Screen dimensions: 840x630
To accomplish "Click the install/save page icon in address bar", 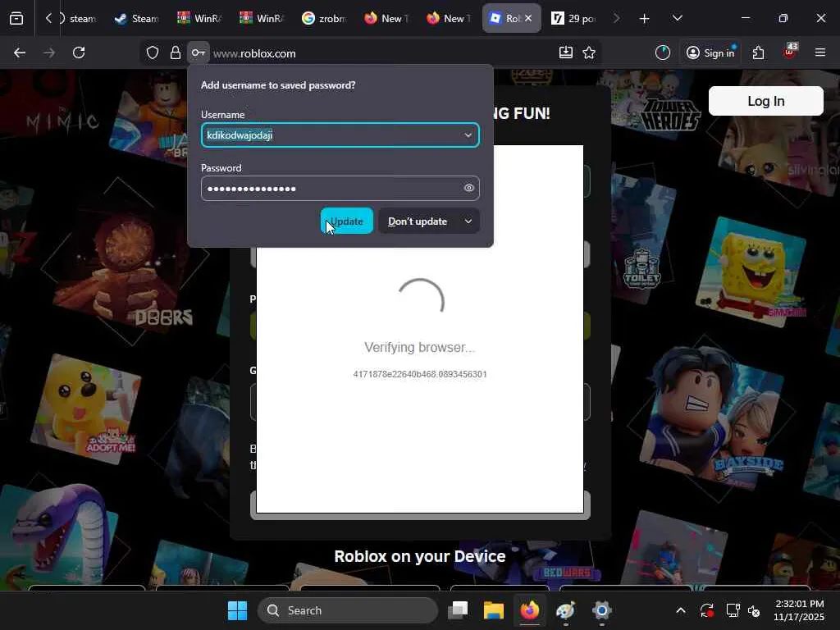I will click(x=566, y=52).
